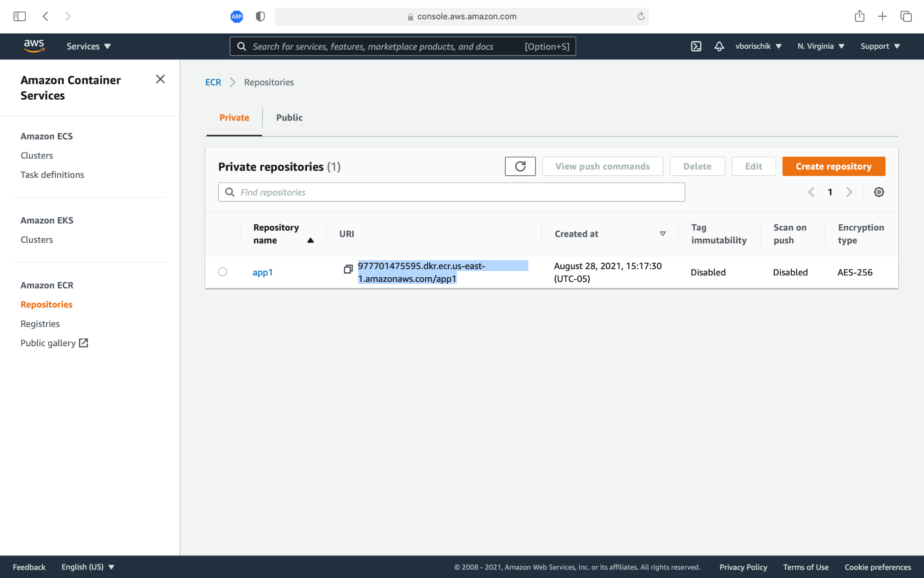Viewport: 924px width, 578px height.
Task: Open the Terms of Use link
Action: 806,567
